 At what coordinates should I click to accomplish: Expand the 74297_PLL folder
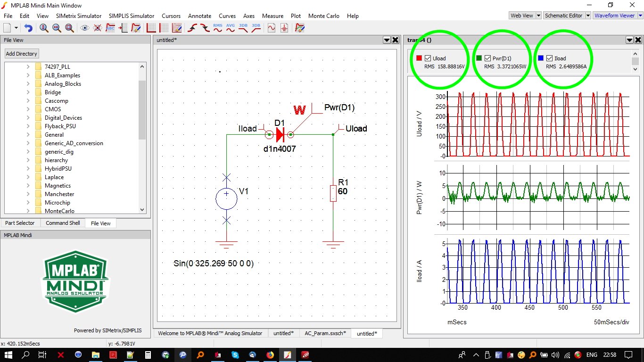click(x=28, y=67)
